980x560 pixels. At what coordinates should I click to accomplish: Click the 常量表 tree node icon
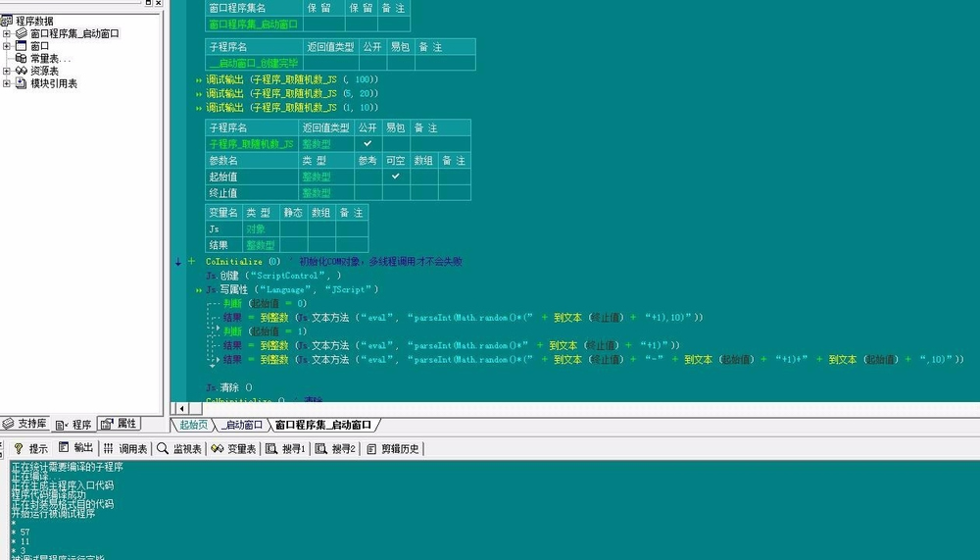[22, 58]
